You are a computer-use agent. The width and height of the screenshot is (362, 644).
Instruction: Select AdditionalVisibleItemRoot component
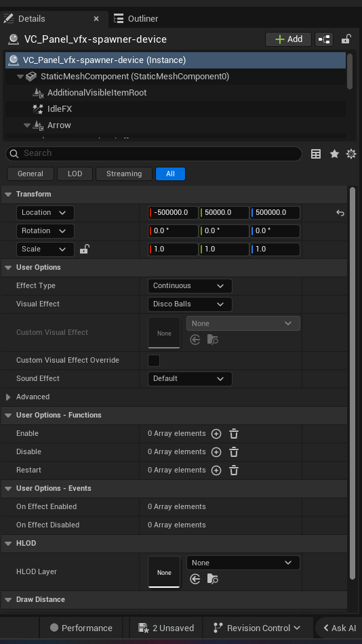[97, 92]
